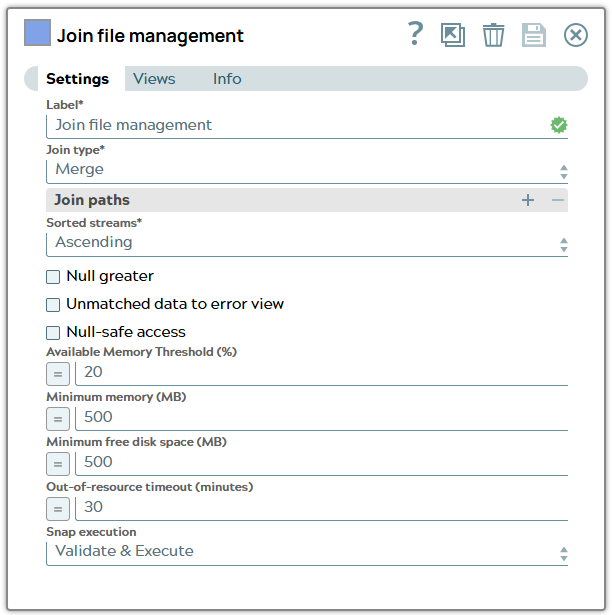
Task: Click the Available Memory Threshold value field
Action: 321,373
